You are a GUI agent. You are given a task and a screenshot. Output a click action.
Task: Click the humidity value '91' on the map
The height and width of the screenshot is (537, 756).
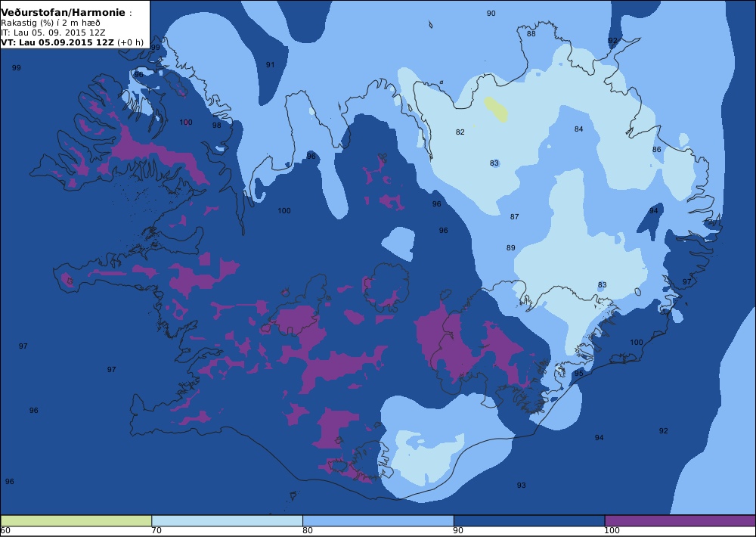click(270, 64)
